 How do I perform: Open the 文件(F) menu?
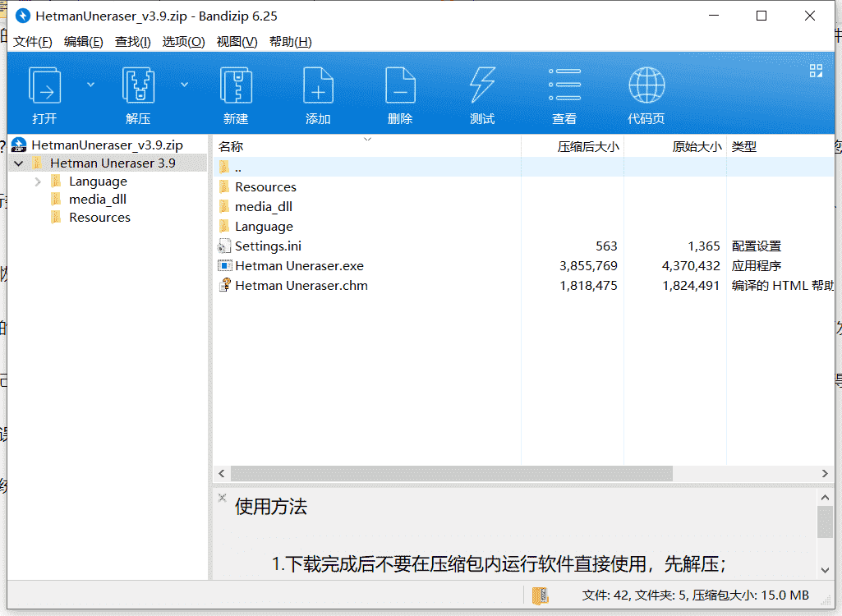tap(32, 42)
